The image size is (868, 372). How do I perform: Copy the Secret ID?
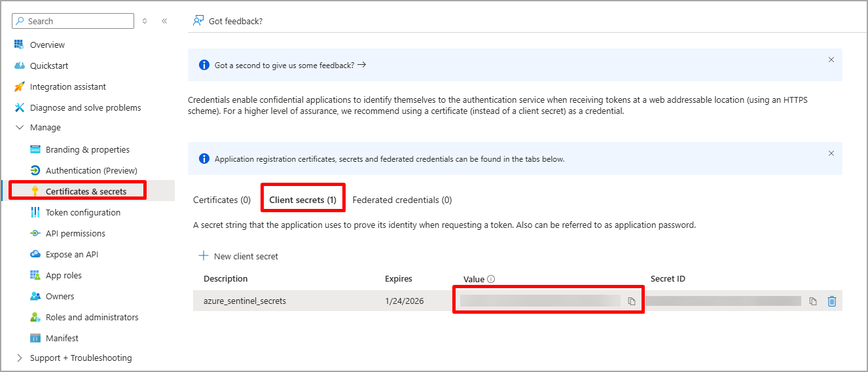(x=812, y=301)
